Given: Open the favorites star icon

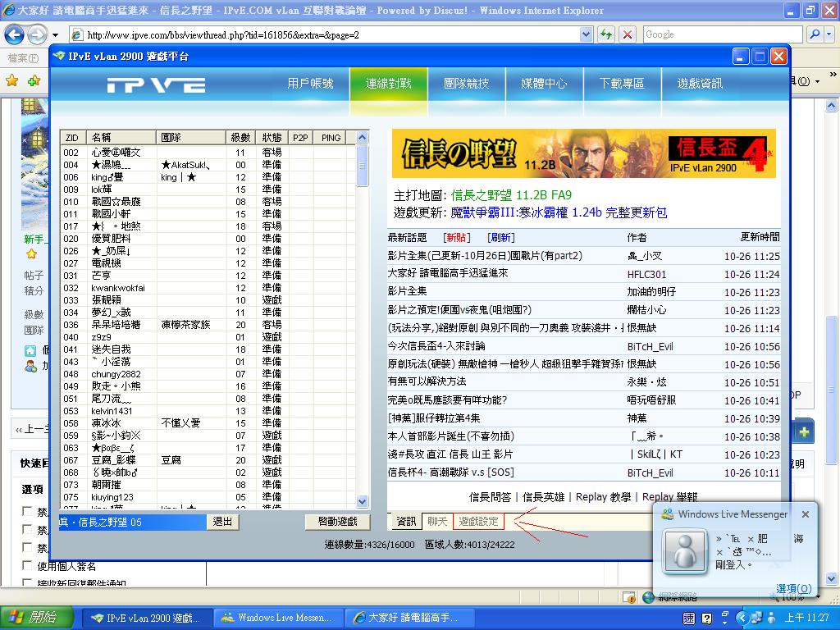Looking at the screenshot, I should point(12,80).
